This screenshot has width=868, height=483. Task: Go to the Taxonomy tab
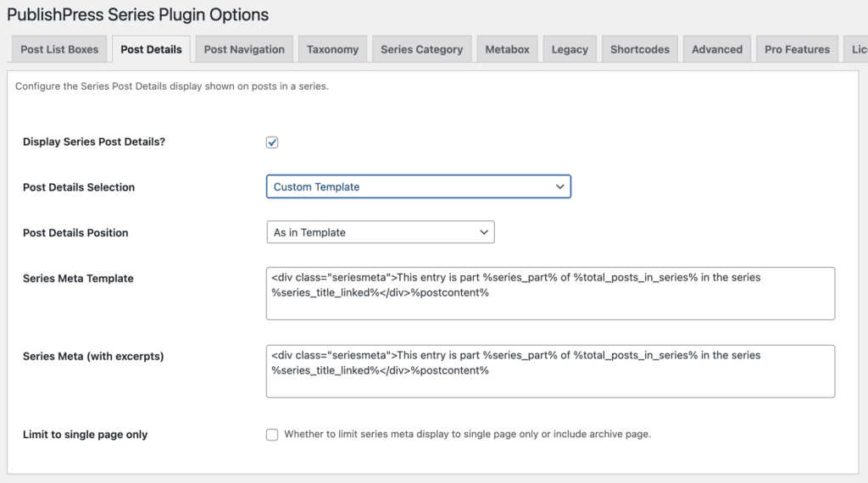[332, 49]
